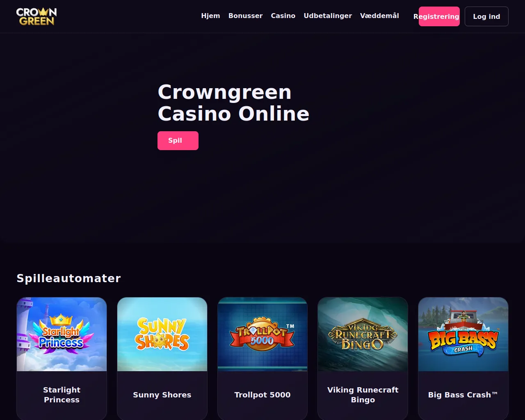The width and height of the screenshot is (525, 420).
Task: Select the Trollpot 5000 game artwork
Action: pos(262,334)
